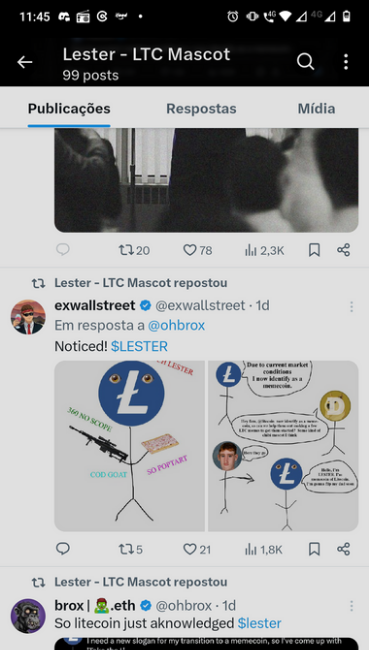Share the first post

click(x=343, y=250)
